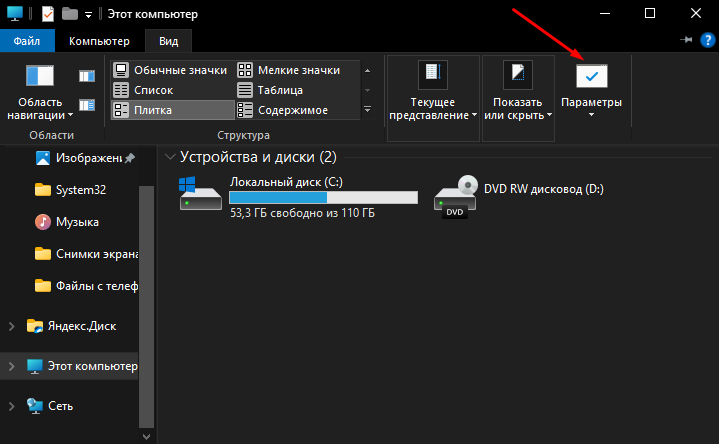
Task: Click the sidebar scroll down arrow
Action: pyautogui.click(x=146, y=437)
